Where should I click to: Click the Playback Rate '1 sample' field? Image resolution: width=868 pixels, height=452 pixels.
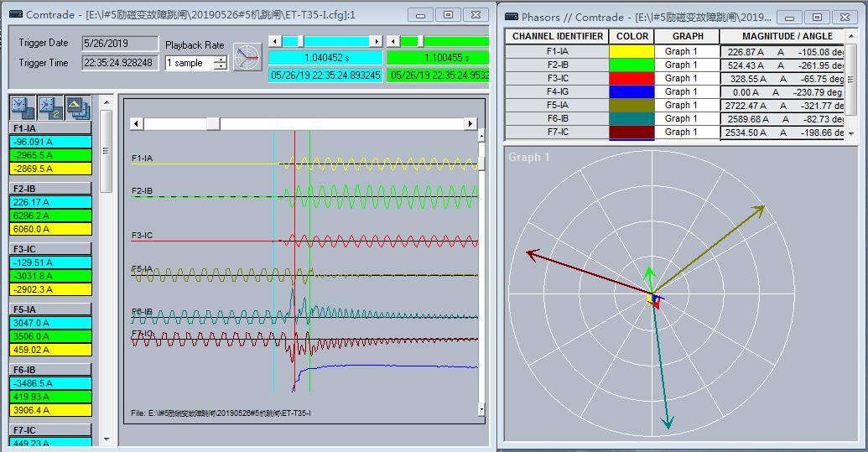pyautogui.click(x=190, y=63)
